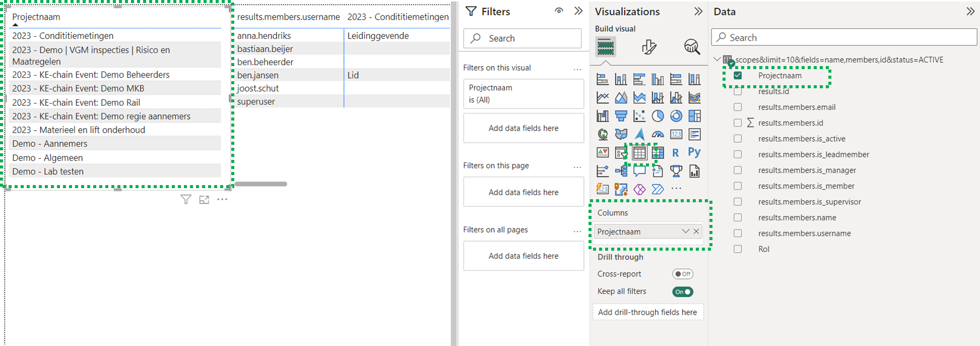Screen dimensions: 980x346
Task: Uncheck the Projectnaam field checkbox
Action: point(738,76)
